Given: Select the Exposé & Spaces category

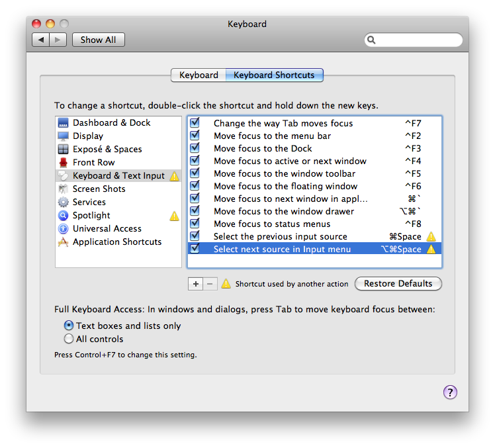Looking at the screenshot, I should [x=118, y=150].
